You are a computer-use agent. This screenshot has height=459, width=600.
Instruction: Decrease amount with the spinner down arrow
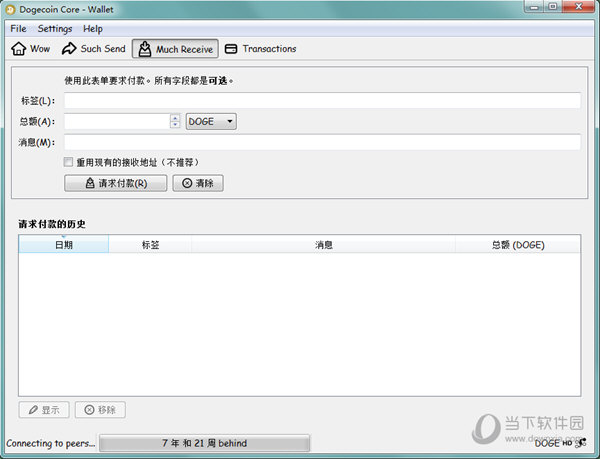coord(175,125)
